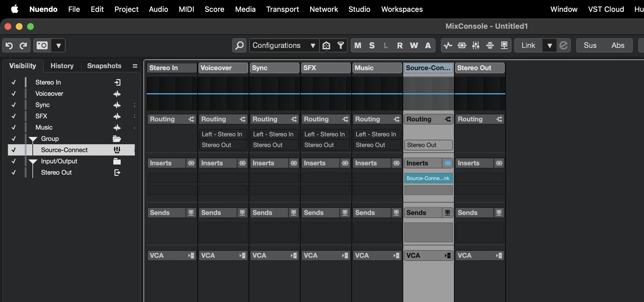The height and width of the screenshot is (302, 644).
Task: Open the Workspaces menu
Action: [x=402, y=9]
